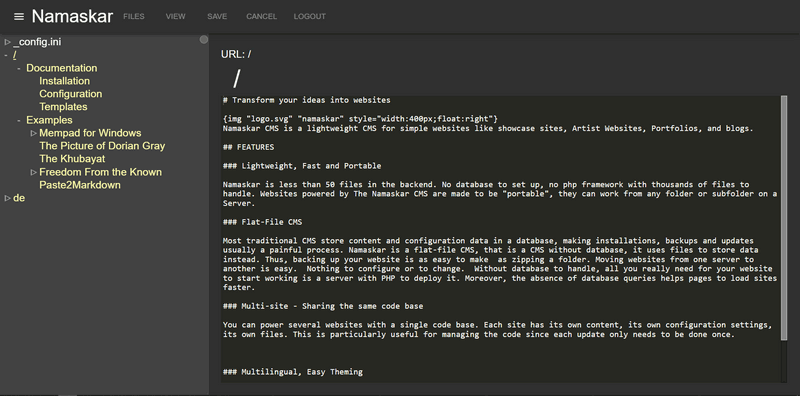This screenshot has height=396, width=800.
Task: Collapse the Documentation folder
Action: [x=19, y=68]
